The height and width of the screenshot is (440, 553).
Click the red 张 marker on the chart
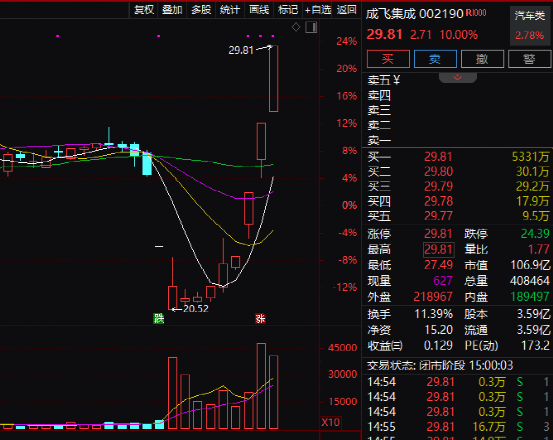[260, 318]
